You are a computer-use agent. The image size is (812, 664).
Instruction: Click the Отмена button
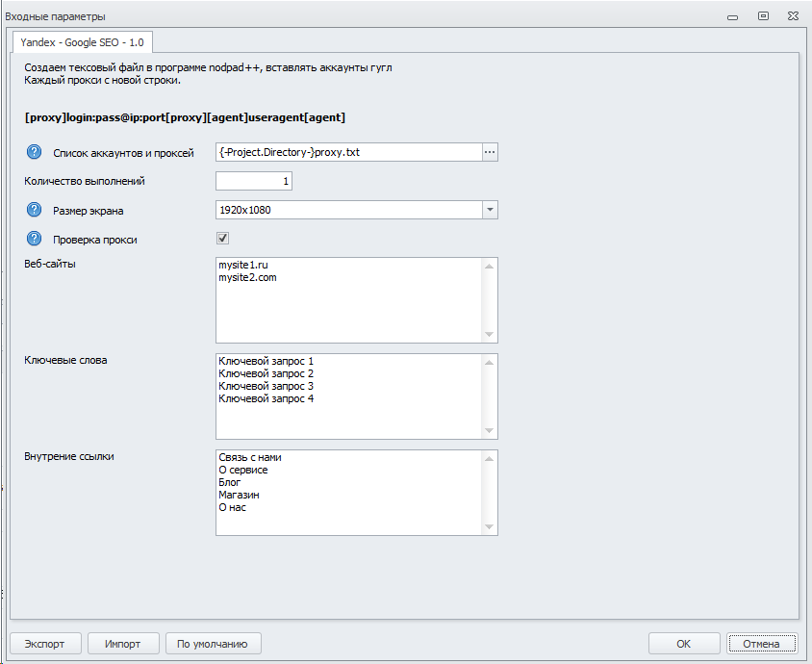[x=761, y=644]
